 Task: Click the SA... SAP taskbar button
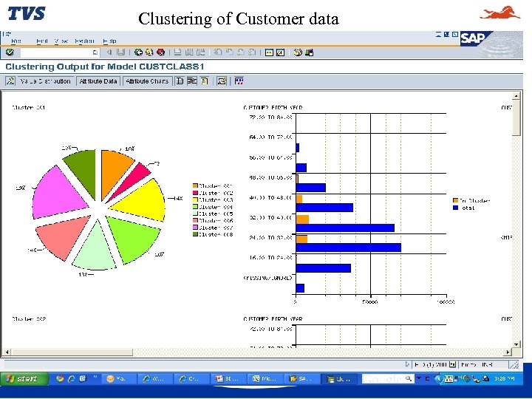pos(304,378)
